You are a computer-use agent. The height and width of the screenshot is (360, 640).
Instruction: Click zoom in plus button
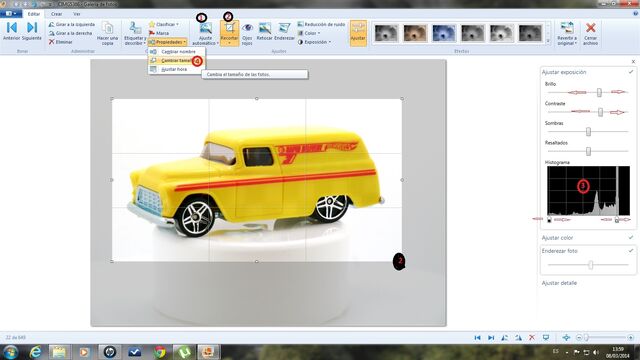[x=631, y=338]
